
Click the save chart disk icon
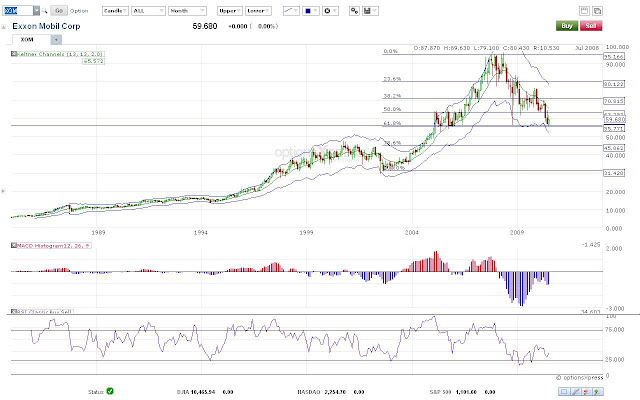(370, 11)
